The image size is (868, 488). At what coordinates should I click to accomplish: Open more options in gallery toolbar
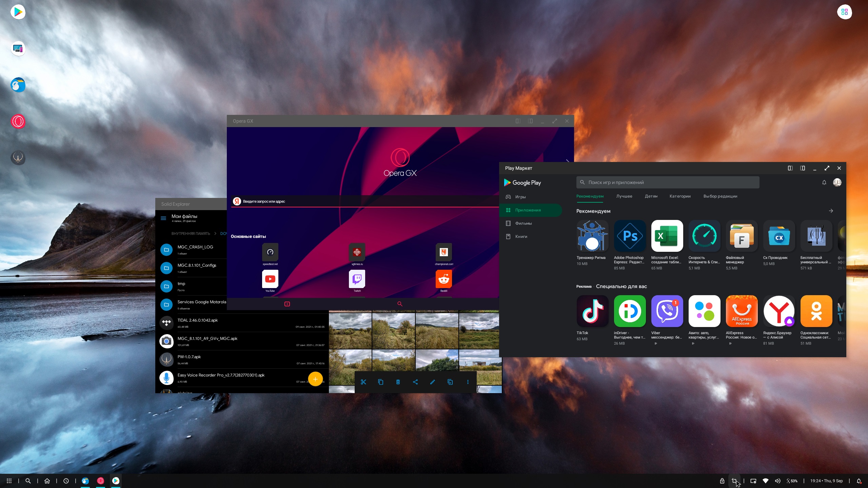[x=468, y=382]
